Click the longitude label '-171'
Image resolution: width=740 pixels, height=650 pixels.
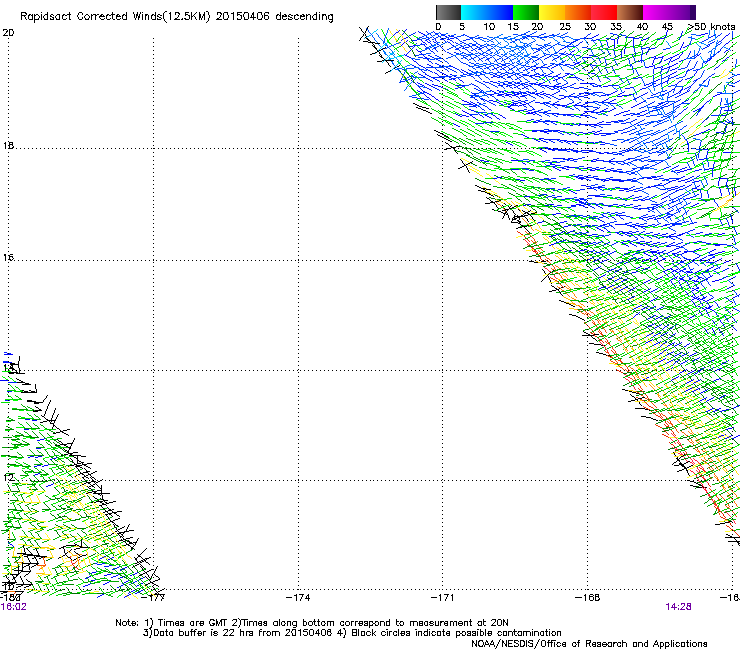[x=443, y=598]
